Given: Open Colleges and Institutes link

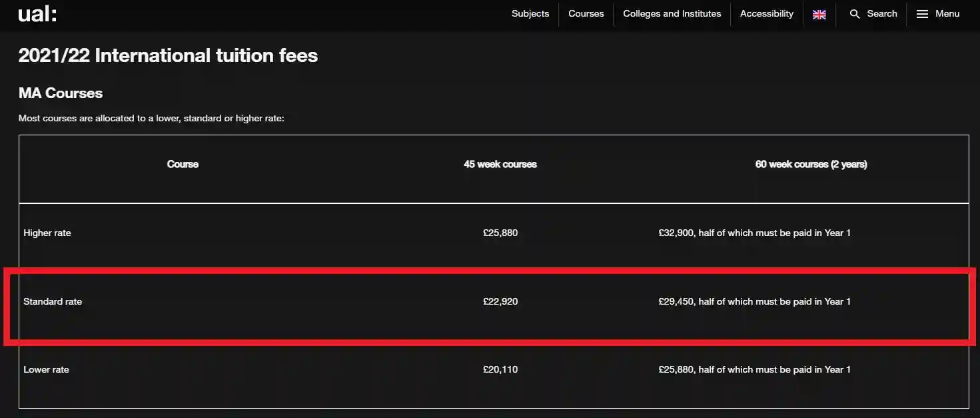Looking at the screenshot, I should coord(672,13).
